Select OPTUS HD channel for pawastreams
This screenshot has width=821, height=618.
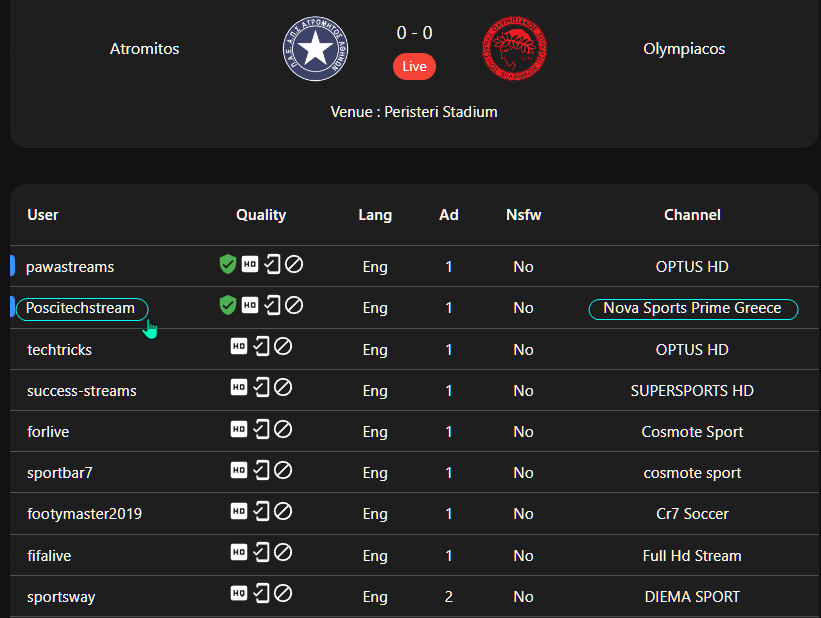tap(692, 267)
